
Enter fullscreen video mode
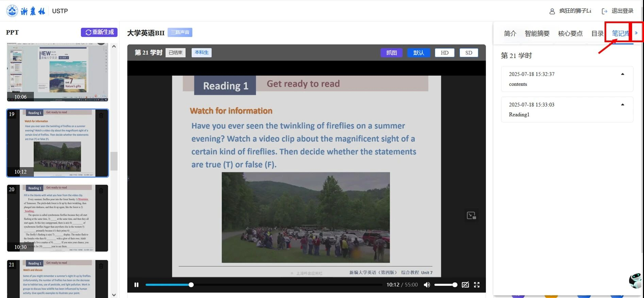point(477,285)
